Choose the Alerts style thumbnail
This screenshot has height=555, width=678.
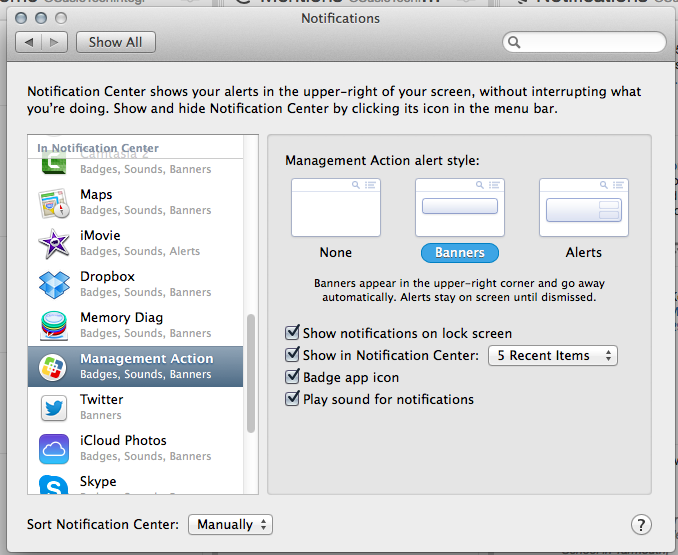(x=584, y=207)
